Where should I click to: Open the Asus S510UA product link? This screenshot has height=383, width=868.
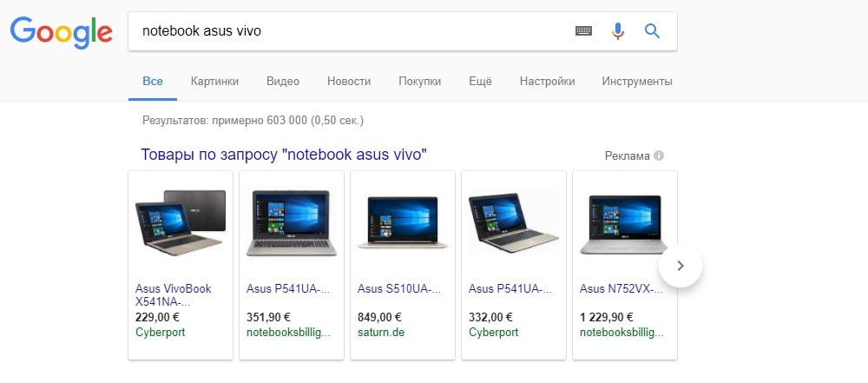pos(399,289)
